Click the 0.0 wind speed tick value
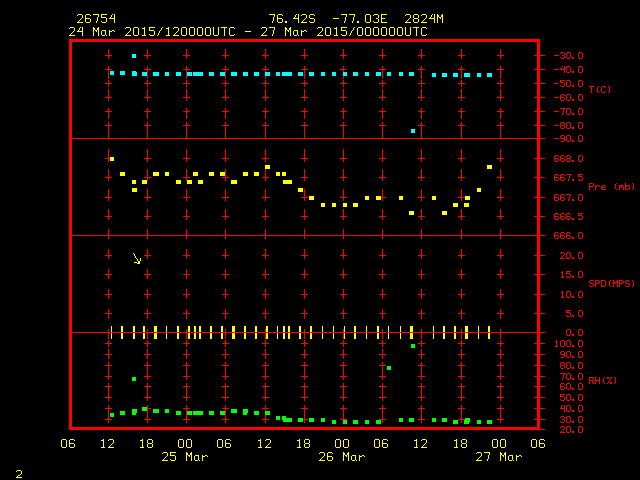640x480 pixels. 575,333
